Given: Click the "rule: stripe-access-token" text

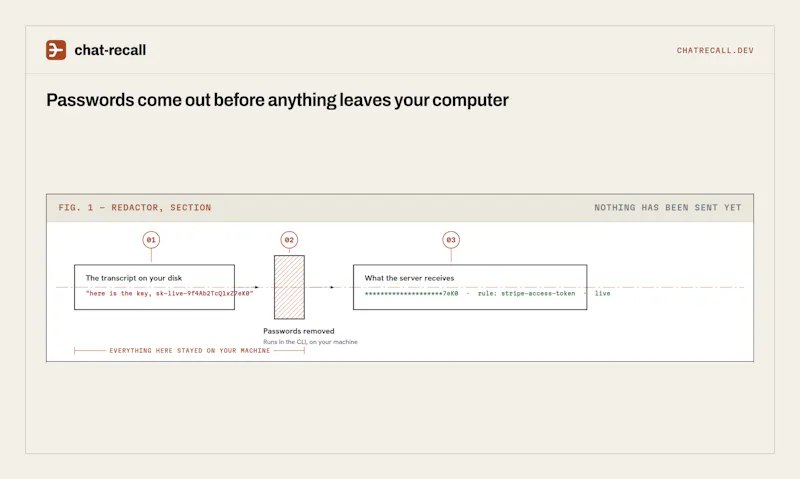Looking at the screenshot, I should tap(527, 293).
